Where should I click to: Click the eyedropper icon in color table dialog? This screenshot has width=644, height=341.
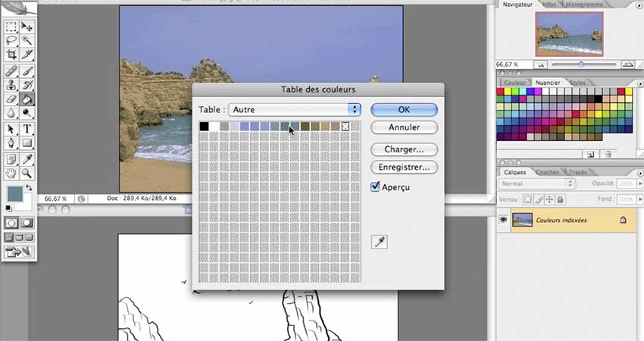coord(378,242)
